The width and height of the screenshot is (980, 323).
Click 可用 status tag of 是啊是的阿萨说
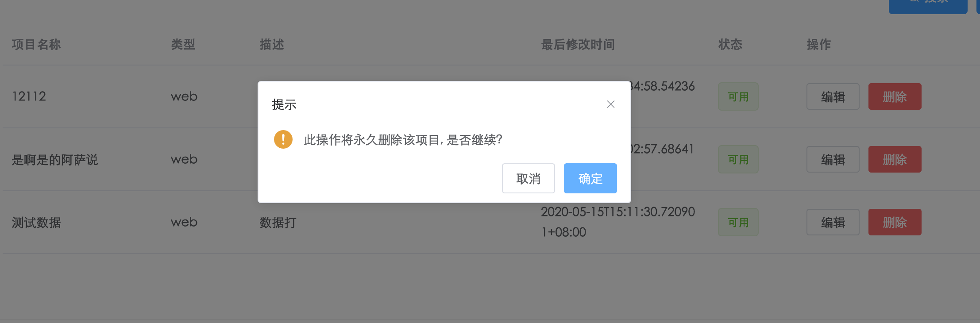pyautogui.click(x=738, y=159)
